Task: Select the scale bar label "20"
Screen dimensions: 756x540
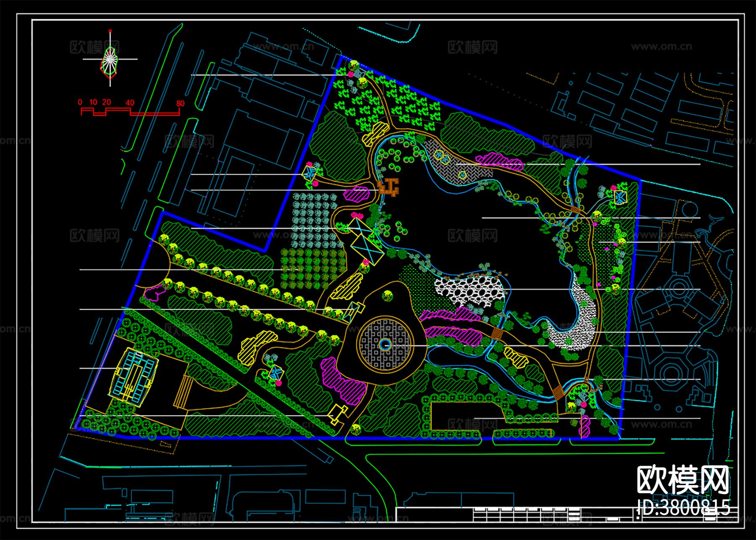Action: click(x=107, y=102)
